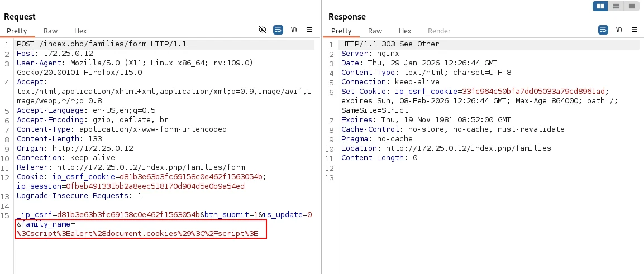644x274 pixels.
Task: Switch to the Response Raw tab
Action: coord(375,31)
